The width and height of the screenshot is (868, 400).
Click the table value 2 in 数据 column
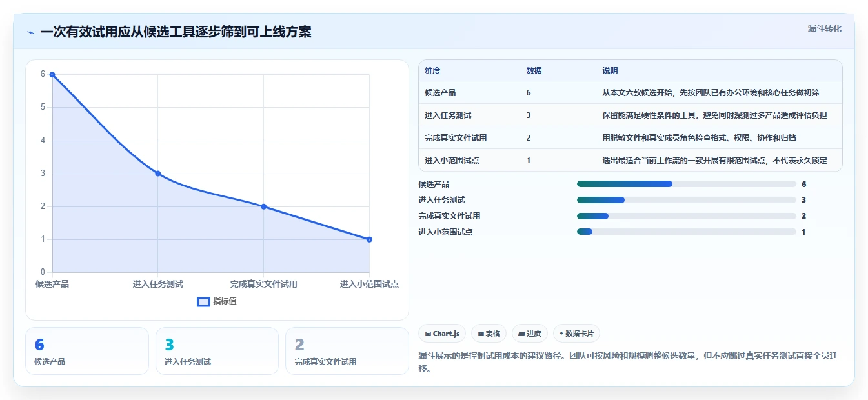[529, 138]
